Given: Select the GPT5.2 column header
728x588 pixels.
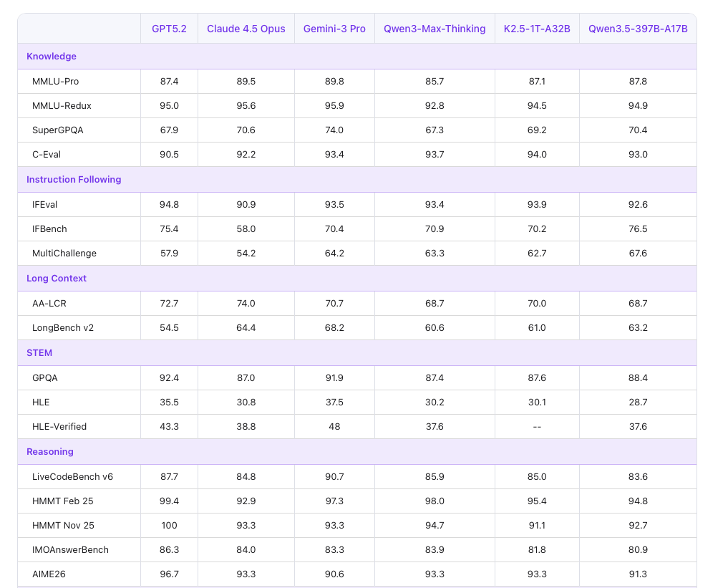Looking at the screenshot, I should (x=169, y=29).
